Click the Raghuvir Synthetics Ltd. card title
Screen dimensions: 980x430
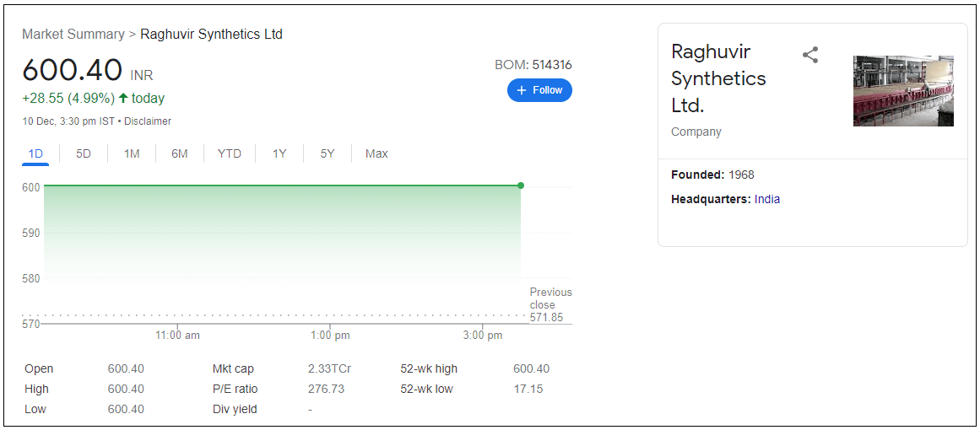tap(718, 78)
